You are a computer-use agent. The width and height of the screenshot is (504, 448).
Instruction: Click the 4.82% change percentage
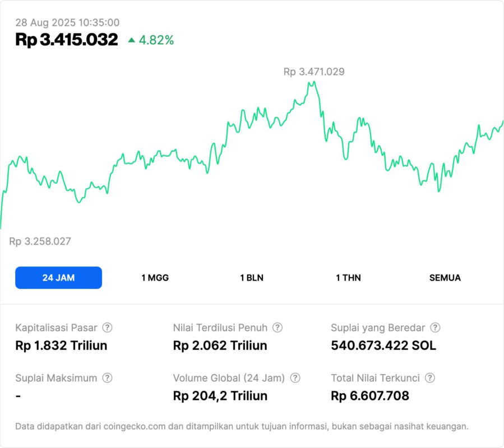156,40
